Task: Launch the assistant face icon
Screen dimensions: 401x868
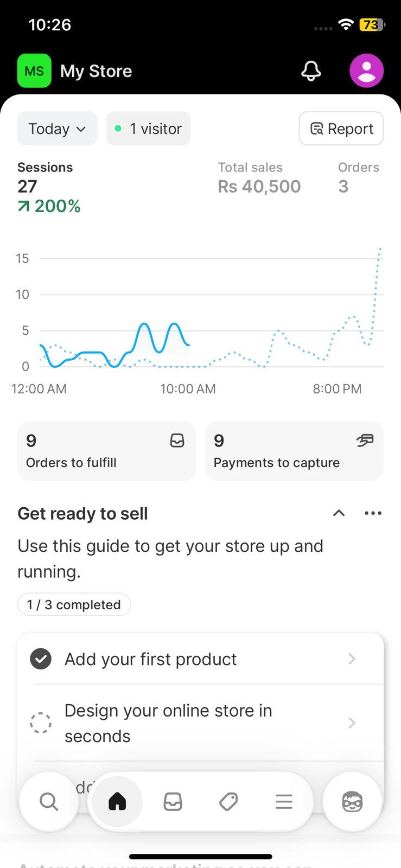Action: point(352,801)
